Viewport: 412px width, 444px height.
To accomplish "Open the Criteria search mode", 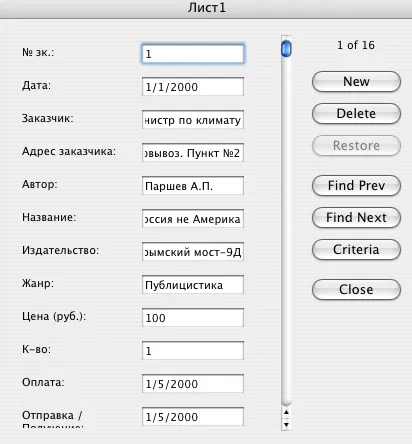I will coord(356,249).
